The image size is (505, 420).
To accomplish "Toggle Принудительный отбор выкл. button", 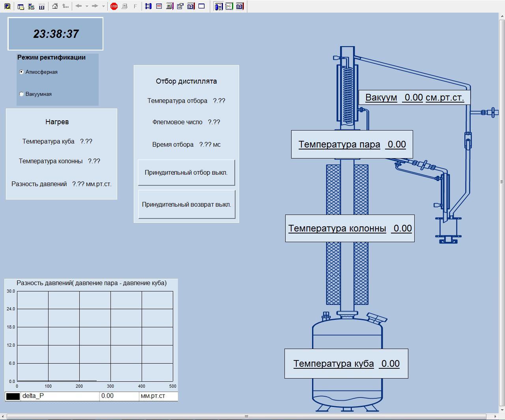I will pos(186,173).
